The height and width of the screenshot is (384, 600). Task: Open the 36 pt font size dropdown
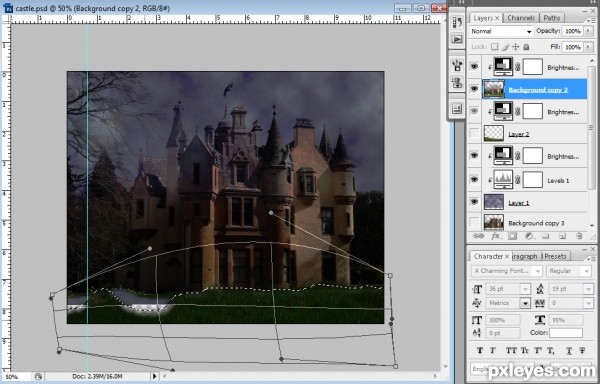[x=526, y=289]
